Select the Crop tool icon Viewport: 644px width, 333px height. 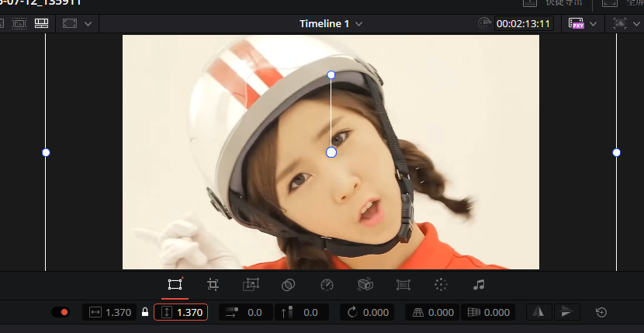[x=213, y=285]
